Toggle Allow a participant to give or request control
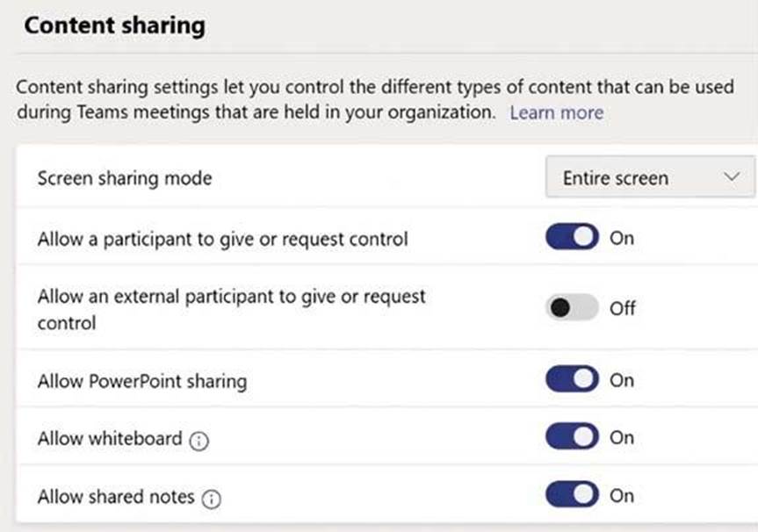Image resolution: width=758 pixels, height=532 pixels. click(572, 237)
